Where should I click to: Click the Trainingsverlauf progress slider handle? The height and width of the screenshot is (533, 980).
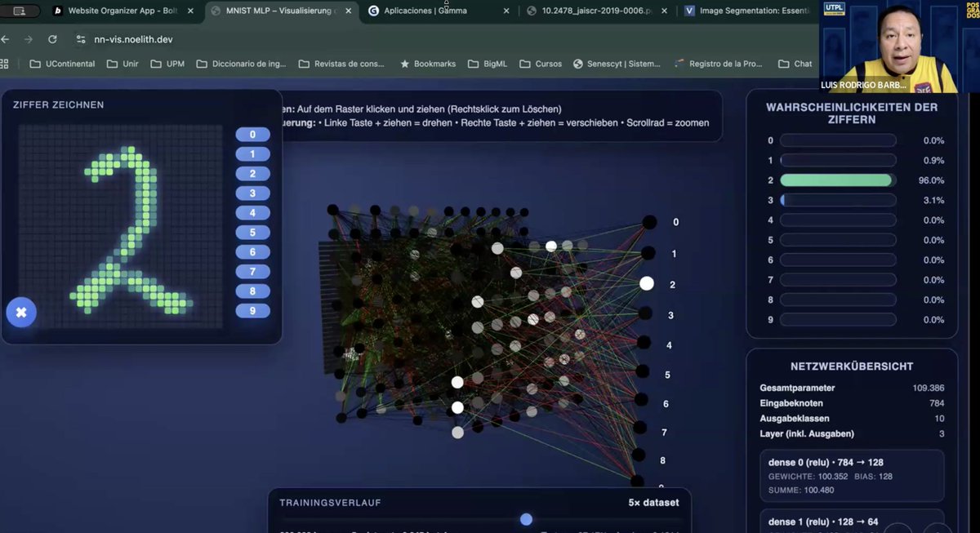coord(525,519)
